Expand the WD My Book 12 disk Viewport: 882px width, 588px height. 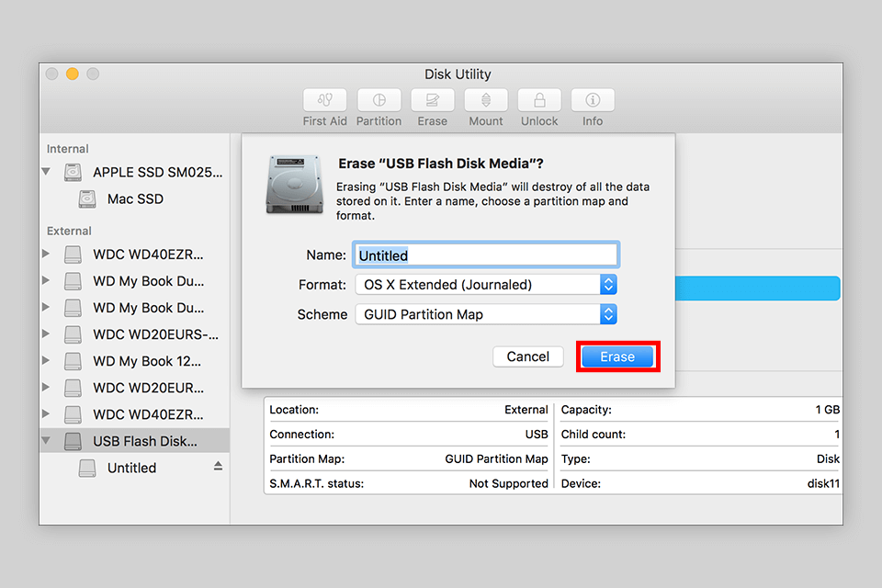tap(46, 361)
